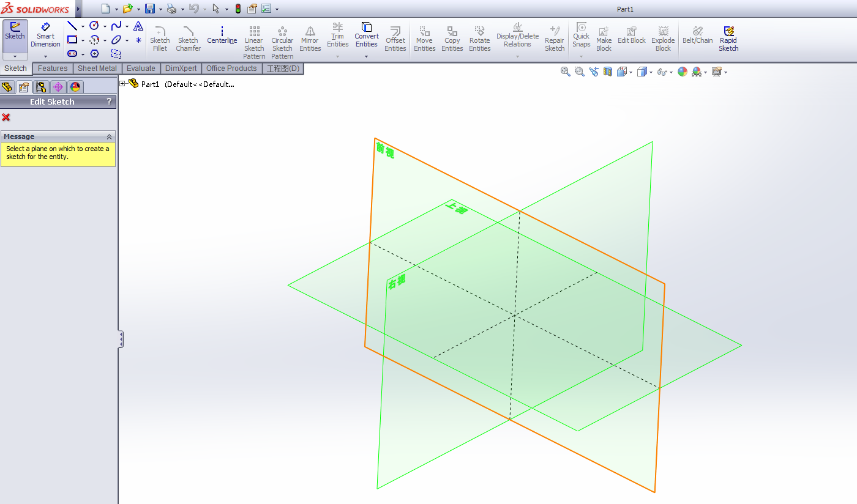Open the DisplayManager color ball tab
857x504 pixels.
pyautogui.click(x=75, y=87)
